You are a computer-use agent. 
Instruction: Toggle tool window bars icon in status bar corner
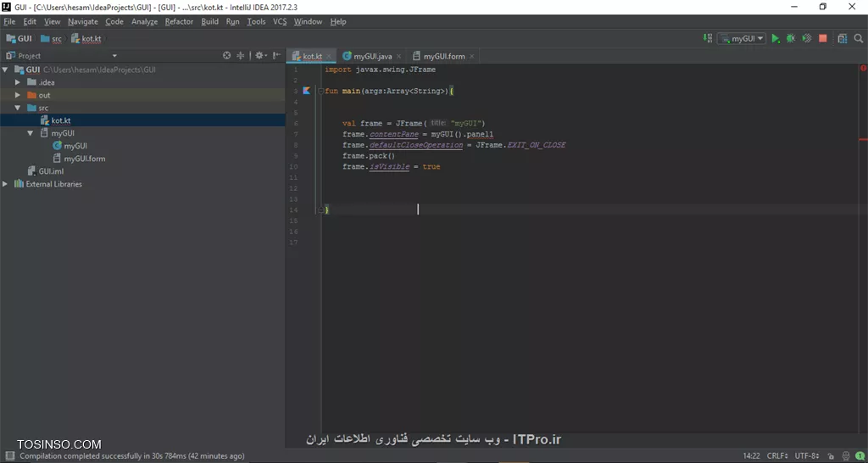10,456
